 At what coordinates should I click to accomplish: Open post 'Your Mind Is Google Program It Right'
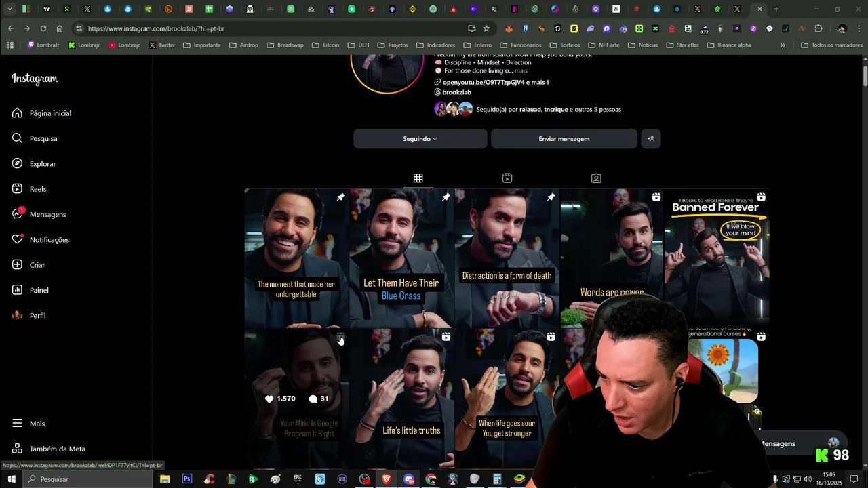(296, 399)
